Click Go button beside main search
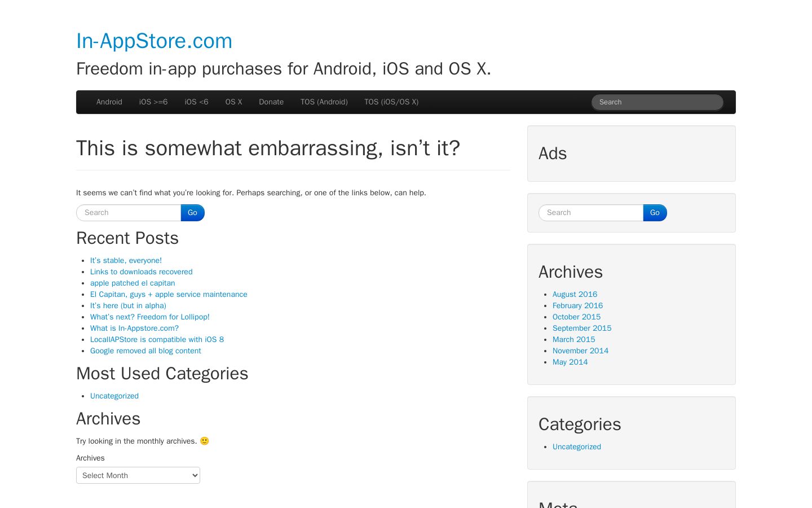The height and width of the screenshot is (508, 812). tap(193, 213)
